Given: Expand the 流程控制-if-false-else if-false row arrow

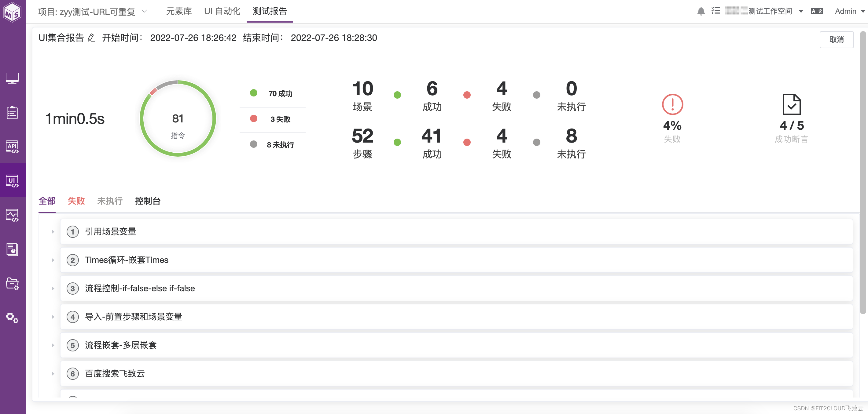Looking at the screenshot, I should pyautogui.click(x=53, y=289).
